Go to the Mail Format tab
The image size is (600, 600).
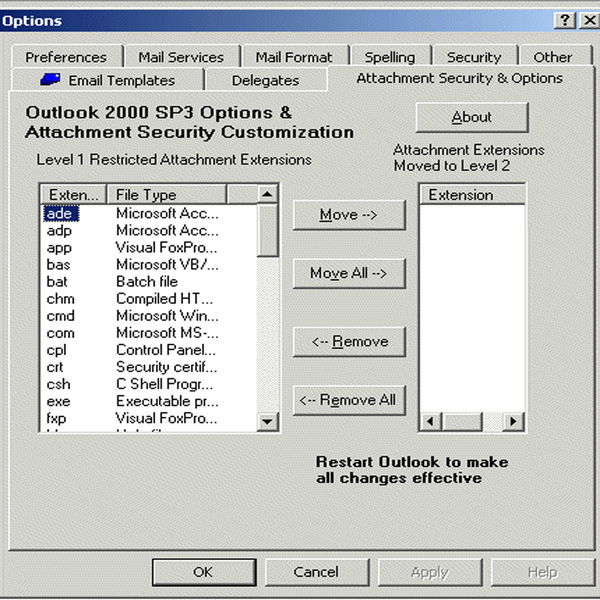pyautogui.click(x=294, y=57)
